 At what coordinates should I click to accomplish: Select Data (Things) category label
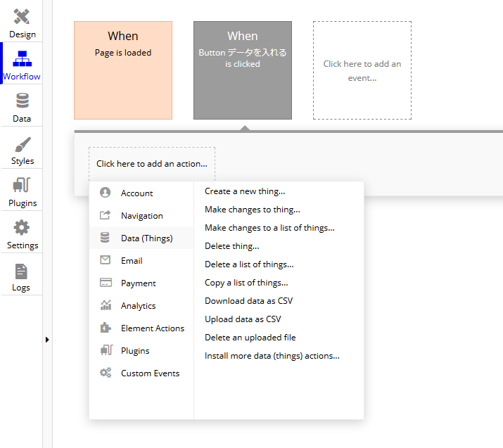tap(146, 238)
